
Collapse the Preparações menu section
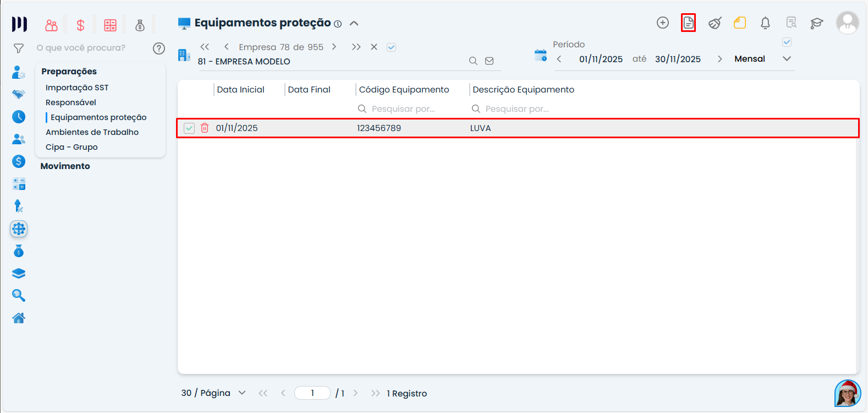click(69, 72)
